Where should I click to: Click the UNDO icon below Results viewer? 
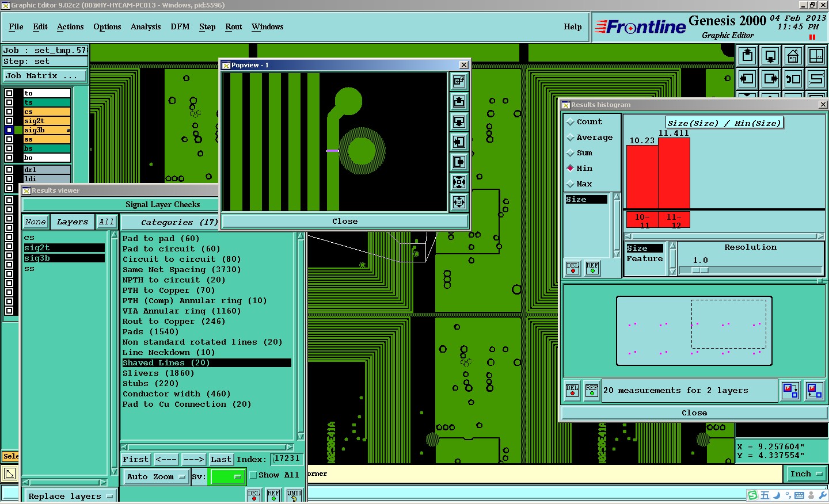294,495
